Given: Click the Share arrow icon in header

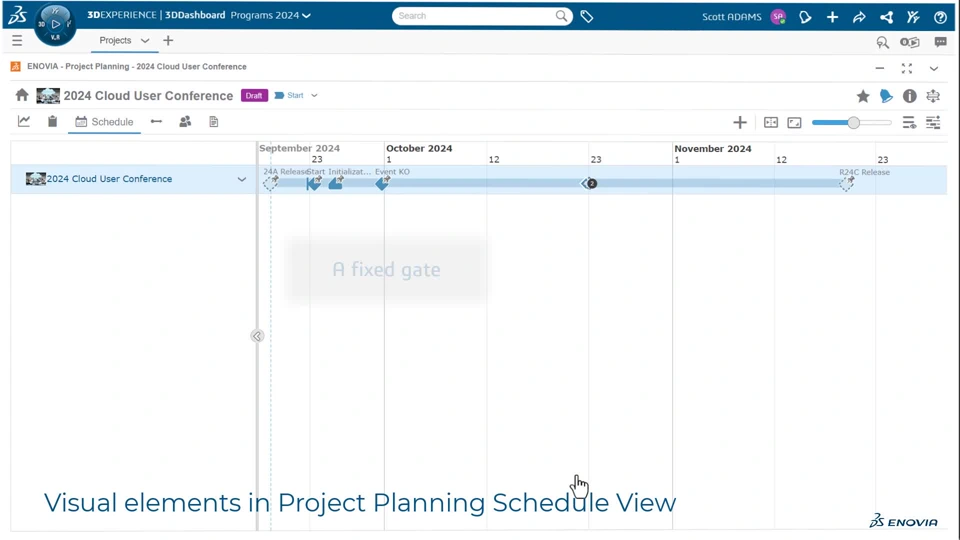Looking at the screenshot, I should pos(859,17).
